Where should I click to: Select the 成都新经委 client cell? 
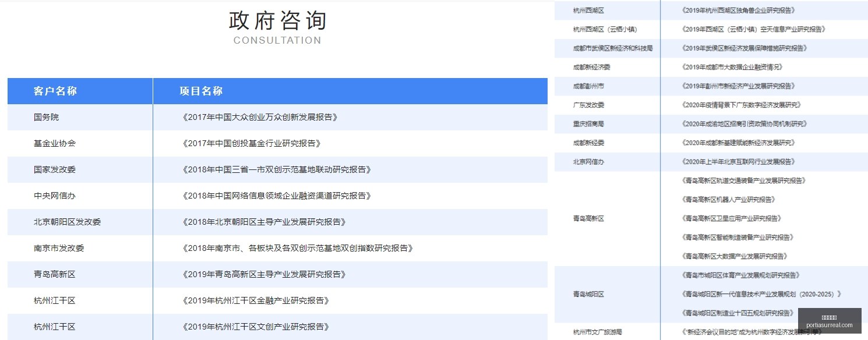pyautogui.click(x=588, y=143)
